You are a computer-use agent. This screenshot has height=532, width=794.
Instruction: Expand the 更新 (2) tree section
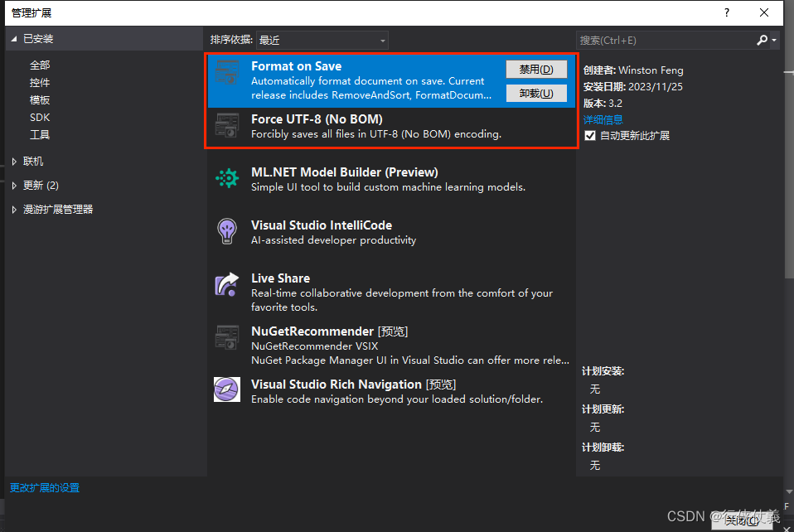pos(14,186)
